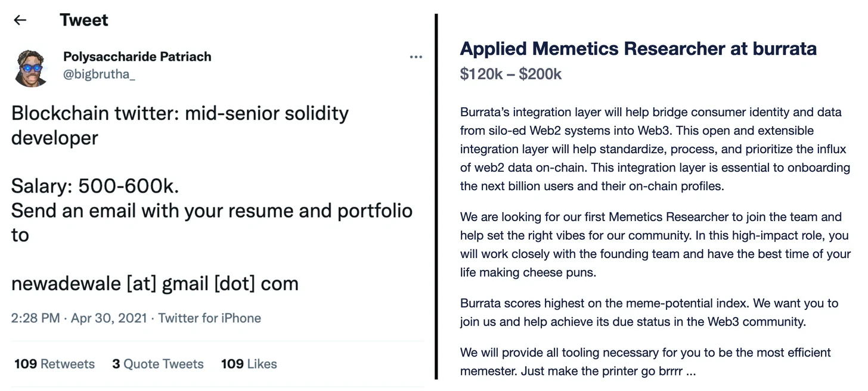Screen dimensions: 868x391
Task: Open the Polysaccharide Patriach display name
Action: click(137, 57)
